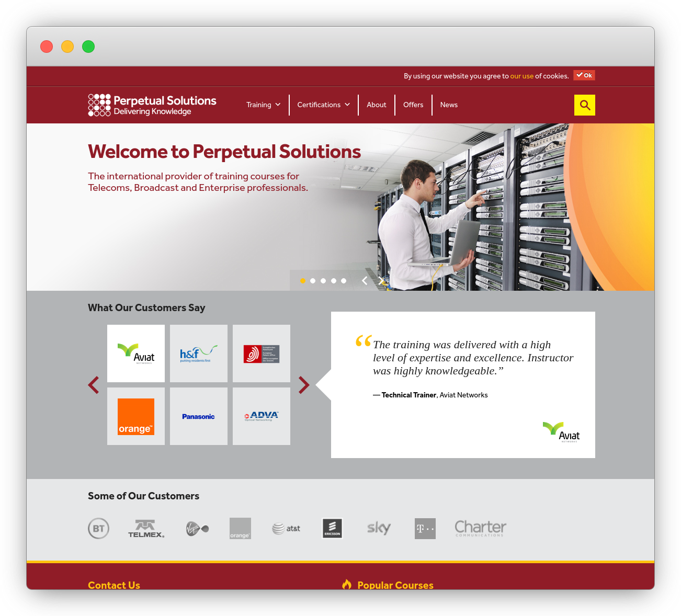Click the Ericsson customer logo
This screenshot has width=681, height=616.
[332, 528]
